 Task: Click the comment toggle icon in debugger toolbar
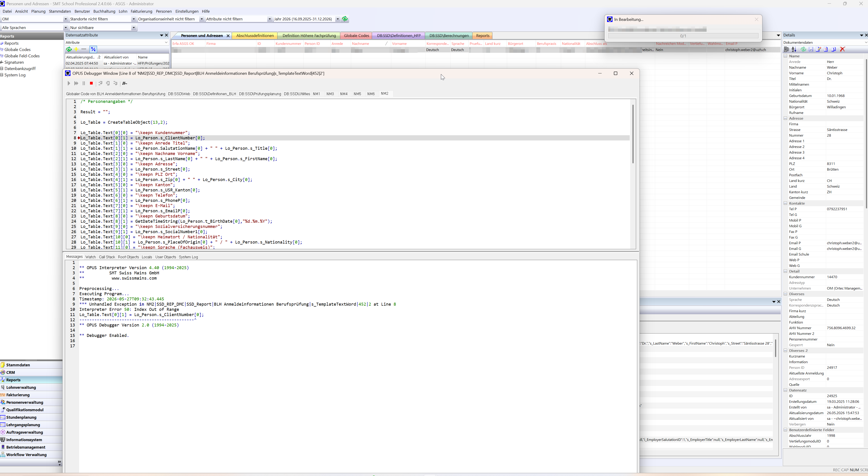click(x=125, y=83)
